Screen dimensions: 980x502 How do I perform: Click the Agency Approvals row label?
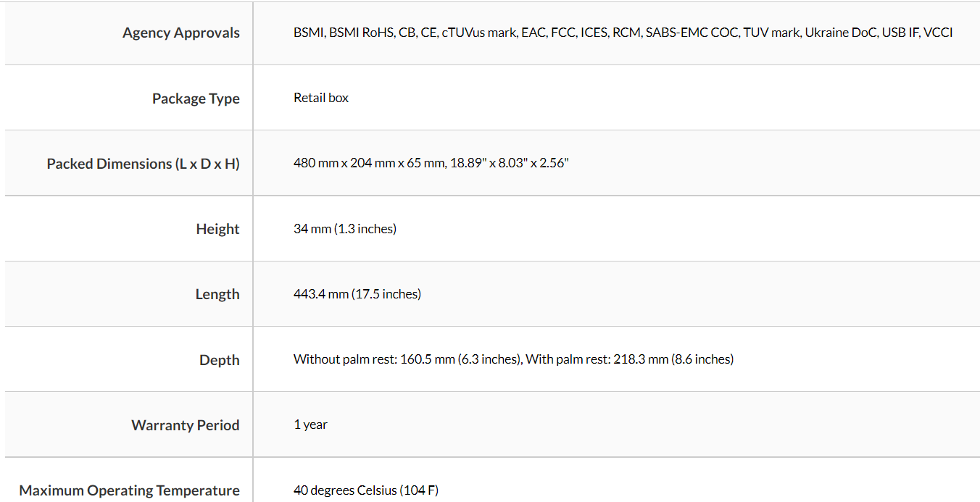pyautogui.click(x=180, y=33)
